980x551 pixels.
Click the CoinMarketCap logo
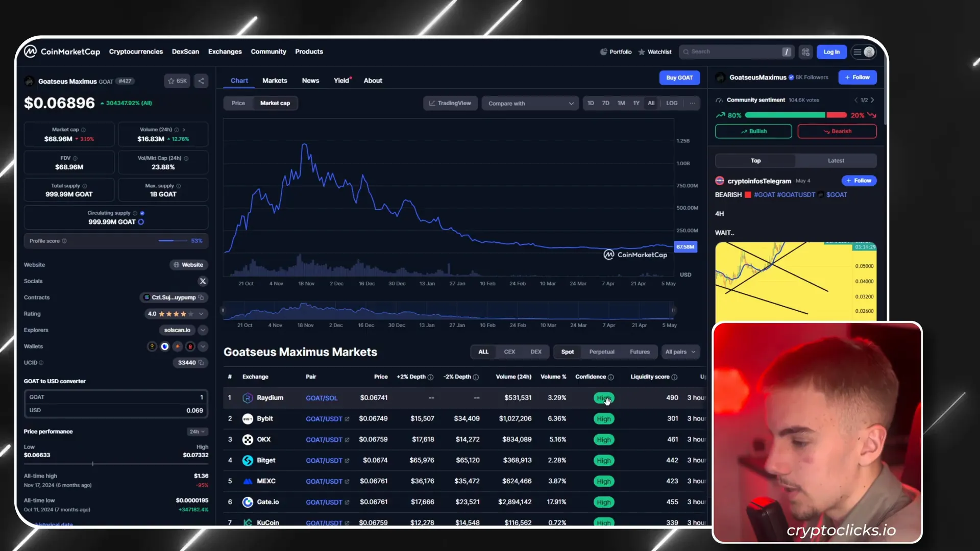62,52
